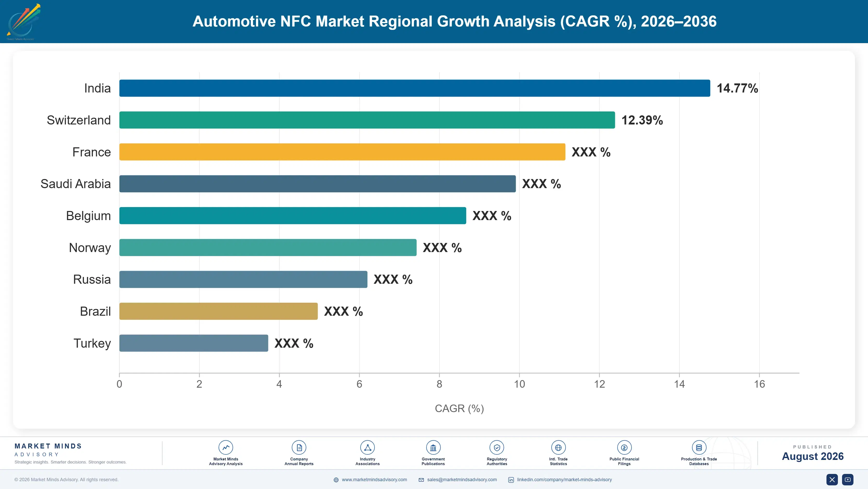868x489 pixels.
Task: Click the Production & Trade Databases icon
Action: click(x=699, y=447)
